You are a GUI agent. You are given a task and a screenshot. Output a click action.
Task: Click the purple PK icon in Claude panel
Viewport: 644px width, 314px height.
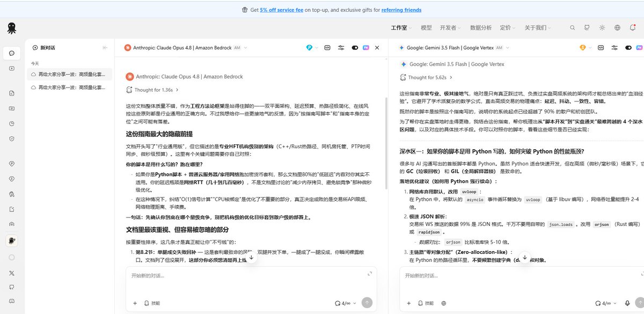click(366, 48)
